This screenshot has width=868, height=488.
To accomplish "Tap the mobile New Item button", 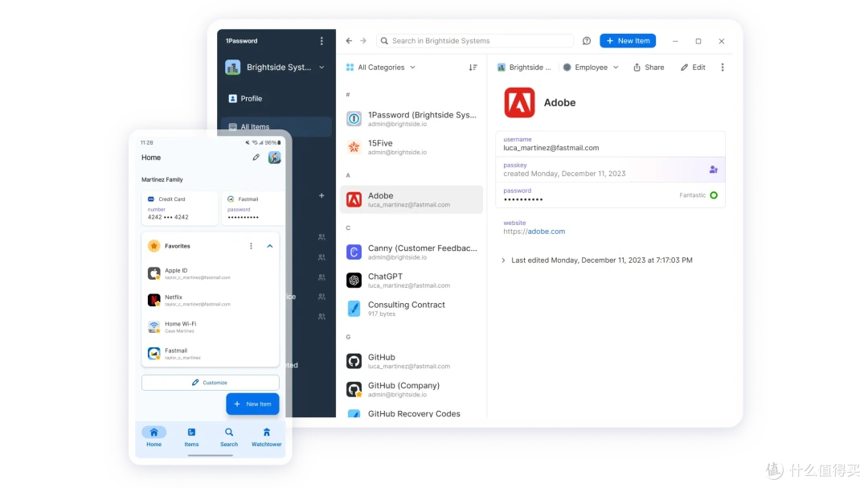I will pos(252,404).
